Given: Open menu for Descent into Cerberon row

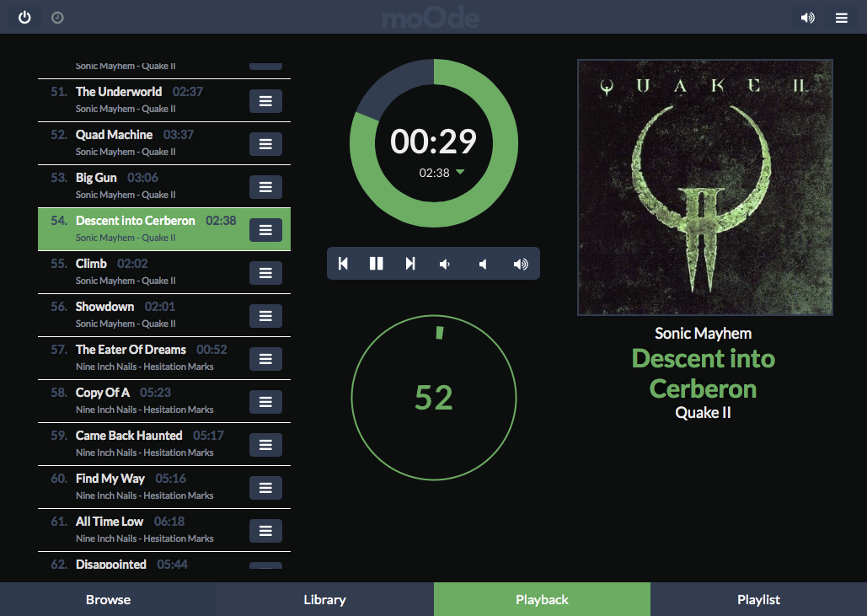Looking at the screenshot, I should coord(265,230).
